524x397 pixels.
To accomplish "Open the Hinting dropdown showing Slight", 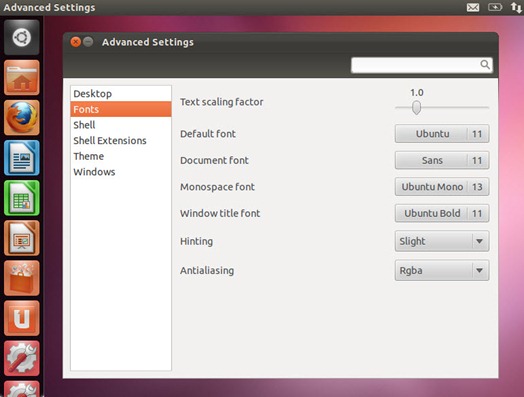I will (x=442, y=241).
